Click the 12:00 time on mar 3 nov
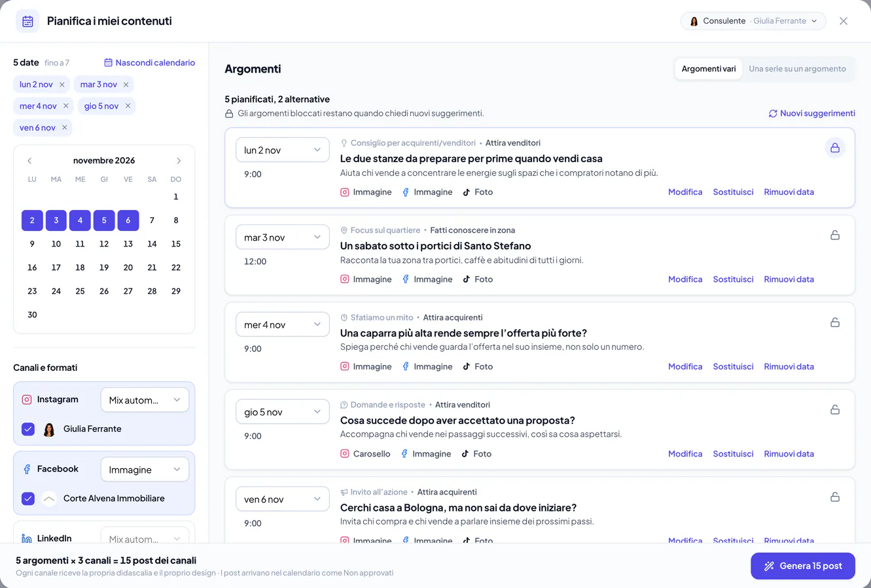 (255, 262)
